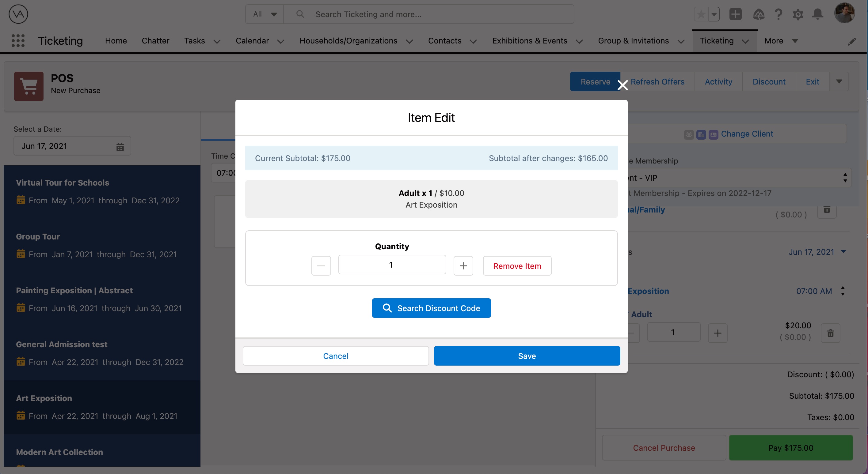Open the Setup gear icon
This screenshot has width=868, height=474.
pos(798,14)
